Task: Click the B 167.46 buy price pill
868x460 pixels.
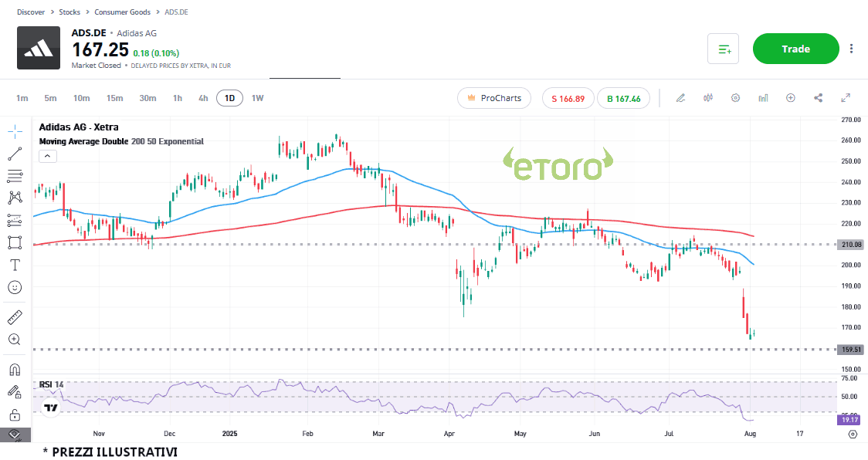Action: (623, 98)
